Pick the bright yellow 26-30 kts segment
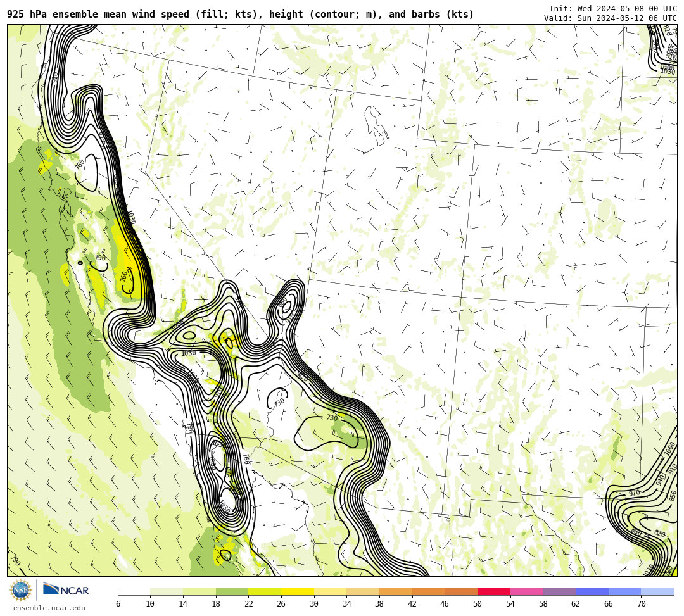The height and width of the screenshot is (616, 684). tap(298, 591)
